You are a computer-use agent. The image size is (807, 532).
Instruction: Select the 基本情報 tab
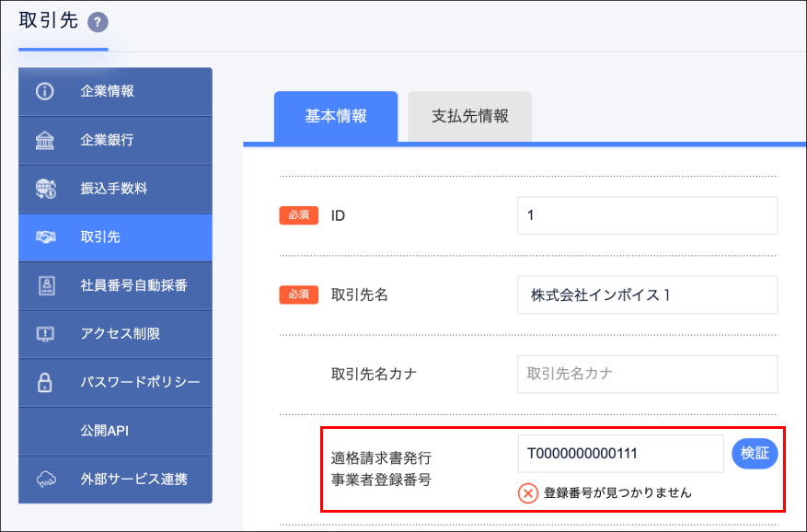335,116
